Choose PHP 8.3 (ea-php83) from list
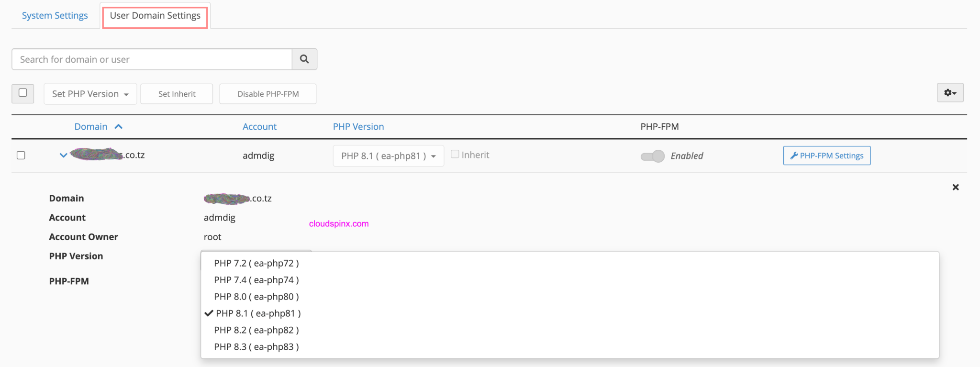Screen dimensions: 980x367 point(256,346)
